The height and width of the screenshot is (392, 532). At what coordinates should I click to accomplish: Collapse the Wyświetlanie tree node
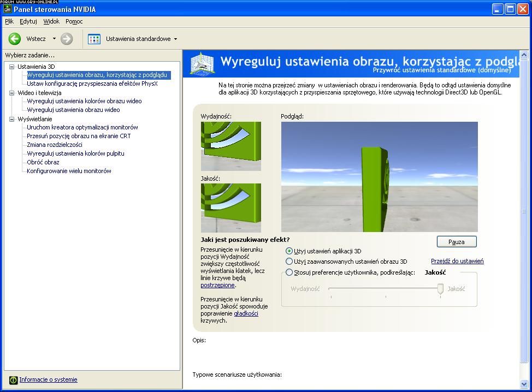click(12, 119)
